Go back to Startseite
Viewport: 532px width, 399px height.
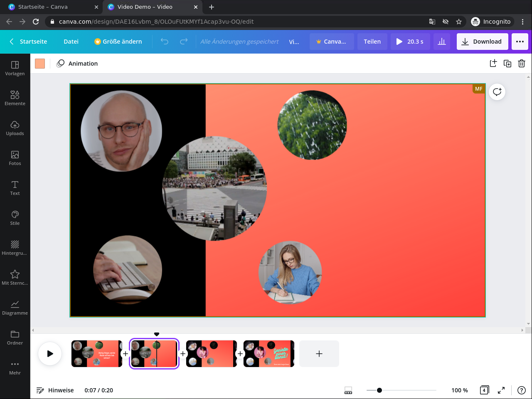(28, 42)
